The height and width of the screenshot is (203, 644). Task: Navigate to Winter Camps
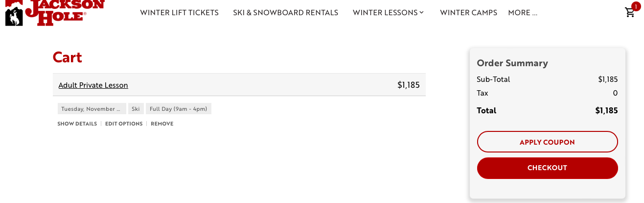pos(468,13)
